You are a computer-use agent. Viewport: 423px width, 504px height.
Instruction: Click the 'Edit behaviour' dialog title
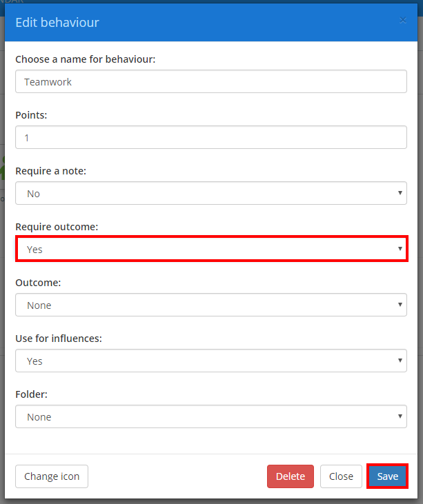(57, 23)
